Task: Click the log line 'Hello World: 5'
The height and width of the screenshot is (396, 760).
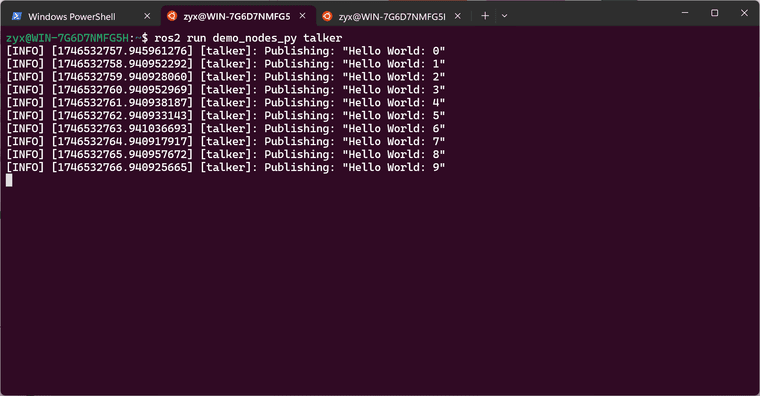Action: pos(226,115)
